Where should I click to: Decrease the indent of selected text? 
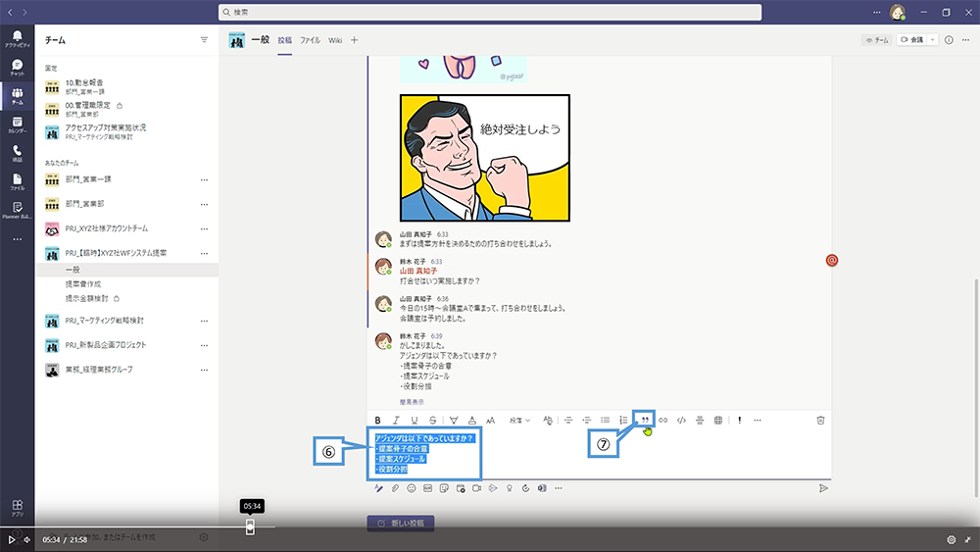pyautogui.click(x=568, y=420)
